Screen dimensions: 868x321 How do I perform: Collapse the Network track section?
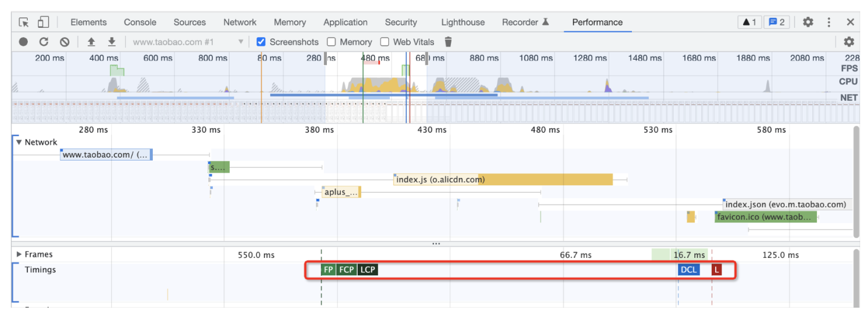coord(19,142)
